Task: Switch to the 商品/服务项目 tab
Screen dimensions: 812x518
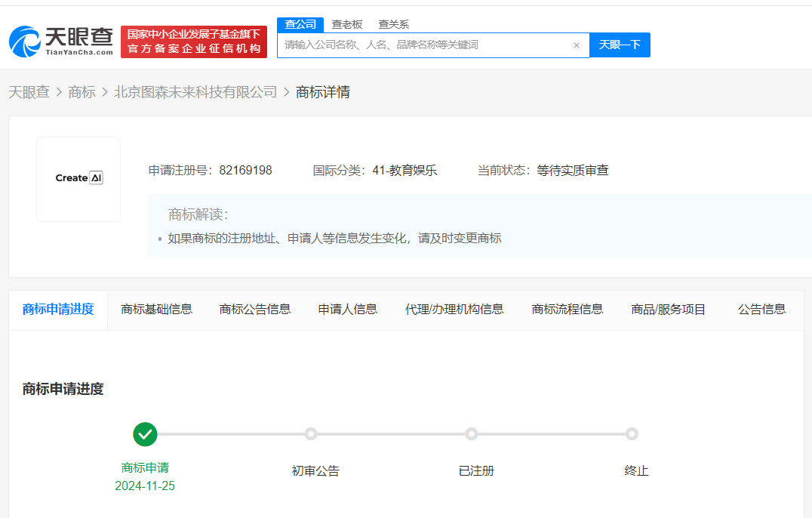Action: point(668,310)
